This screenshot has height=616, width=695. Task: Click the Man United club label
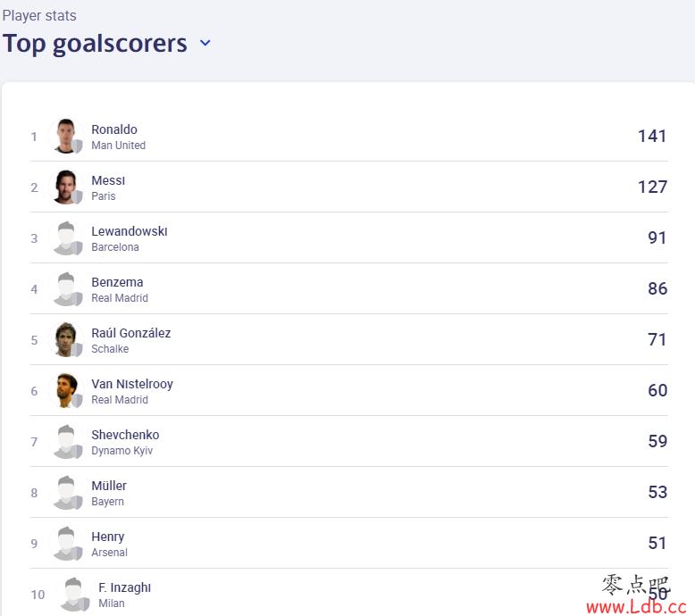pyautogui.click(x=118, y=146)
